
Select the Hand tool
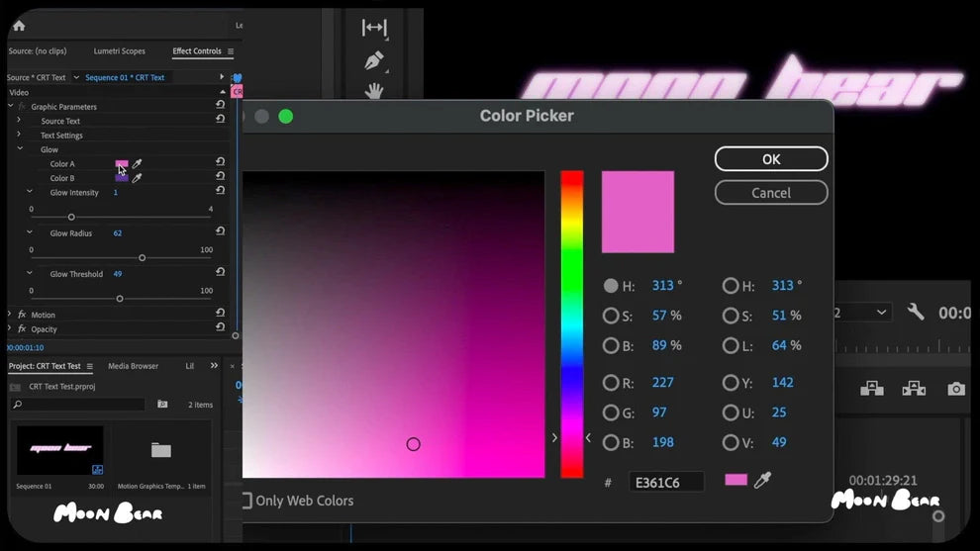(374, 92)
